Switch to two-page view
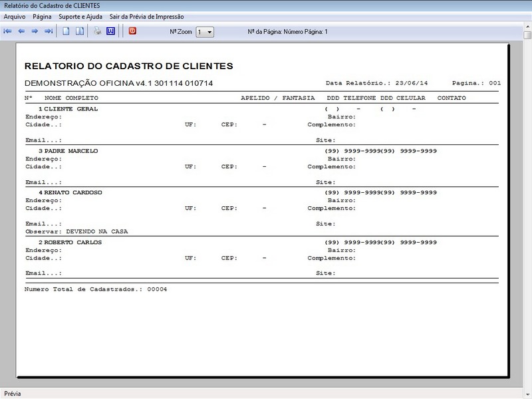This screenshot has width=532, height=399. tap(79, 31)
